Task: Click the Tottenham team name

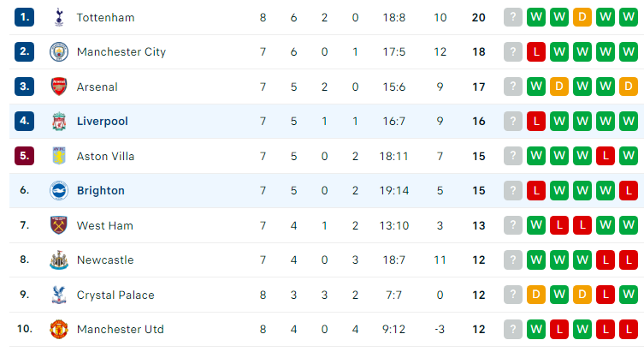Action: [105, 18]
